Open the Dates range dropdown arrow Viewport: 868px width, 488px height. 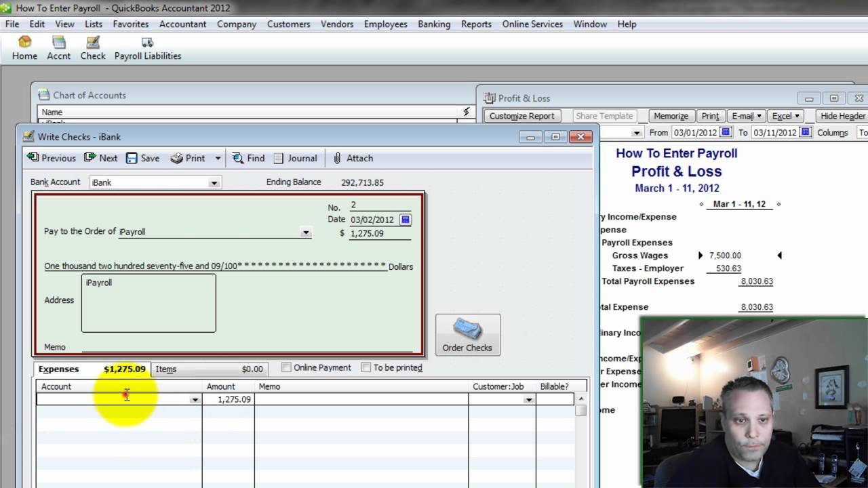pyautogui.click(x=636, y=133)
